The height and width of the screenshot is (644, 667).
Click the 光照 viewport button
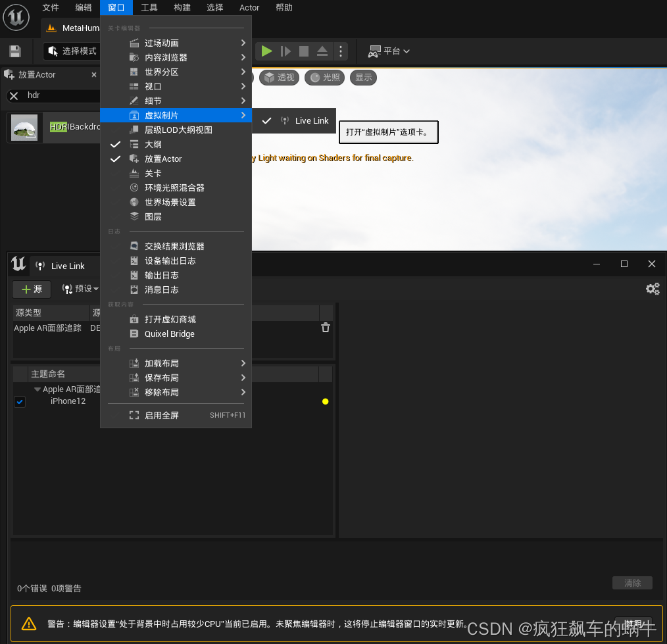point(324,78)
